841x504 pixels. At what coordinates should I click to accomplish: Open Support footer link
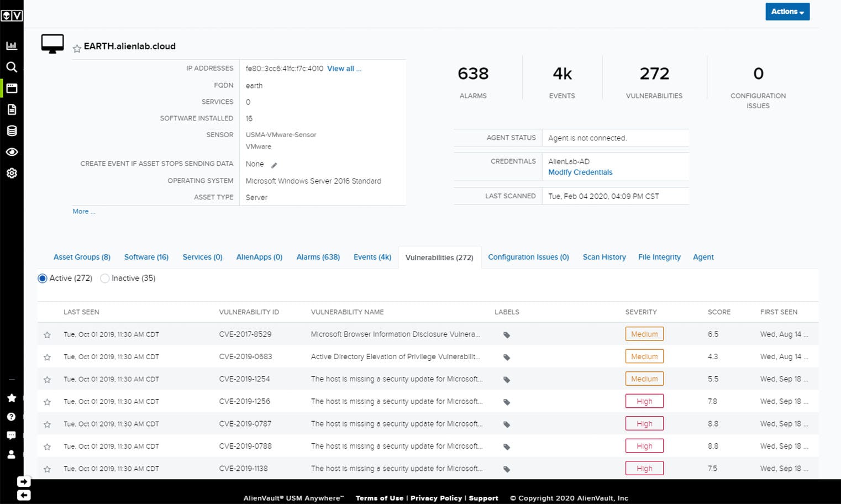coord(483,498)
